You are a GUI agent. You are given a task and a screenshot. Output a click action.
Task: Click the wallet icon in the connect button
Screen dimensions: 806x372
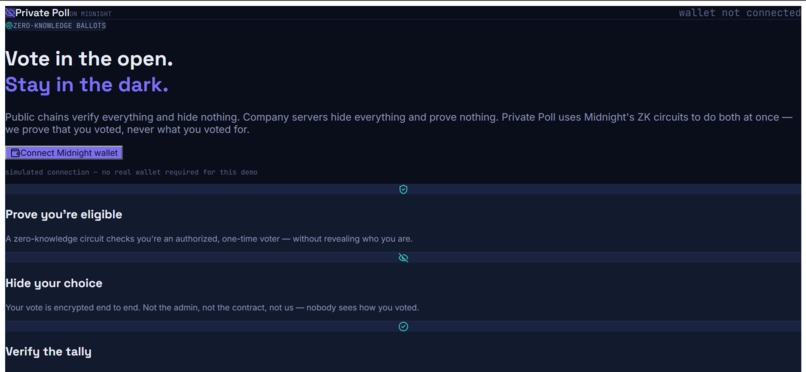15,153
